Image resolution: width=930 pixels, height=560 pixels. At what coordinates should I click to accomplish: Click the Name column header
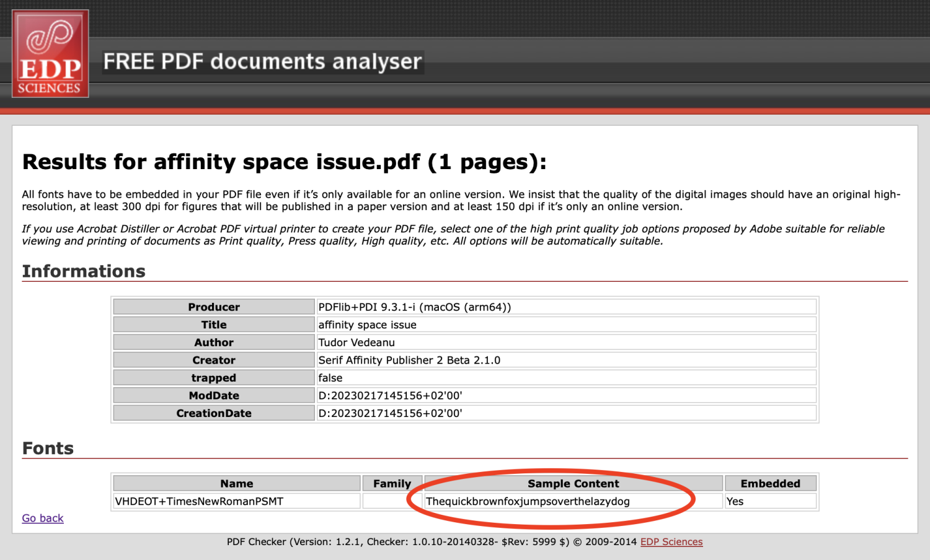coord(236,483)
